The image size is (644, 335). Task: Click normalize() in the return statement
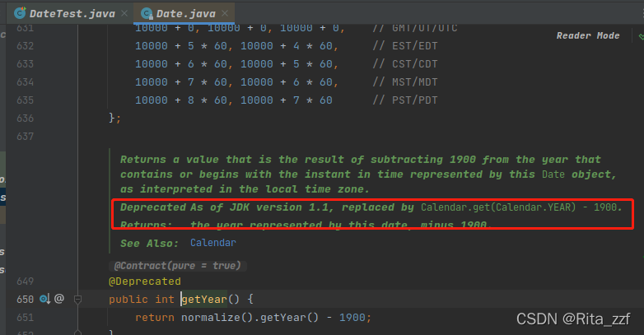point(217,318)
